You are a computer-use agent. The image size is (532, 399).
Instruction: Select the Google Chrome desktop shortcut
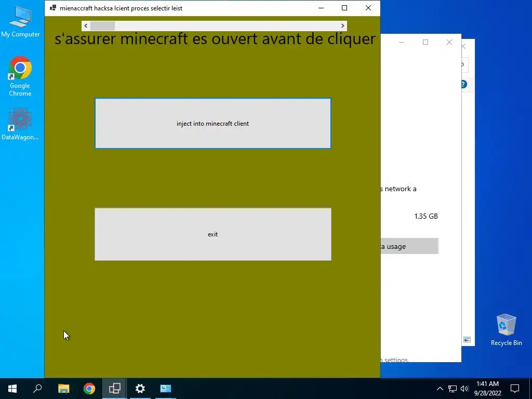[20, 76]
